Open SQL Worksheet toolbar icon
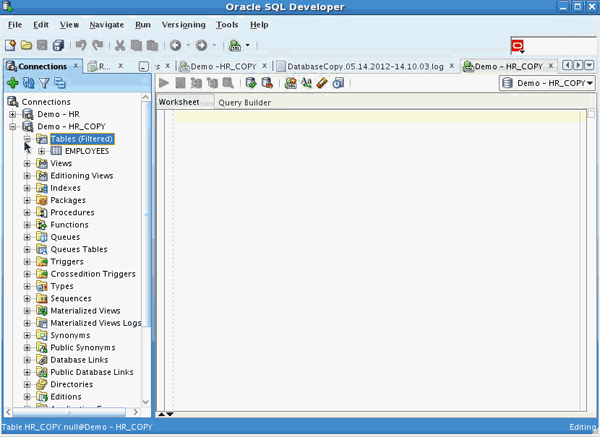 click(x=235, y=45)
